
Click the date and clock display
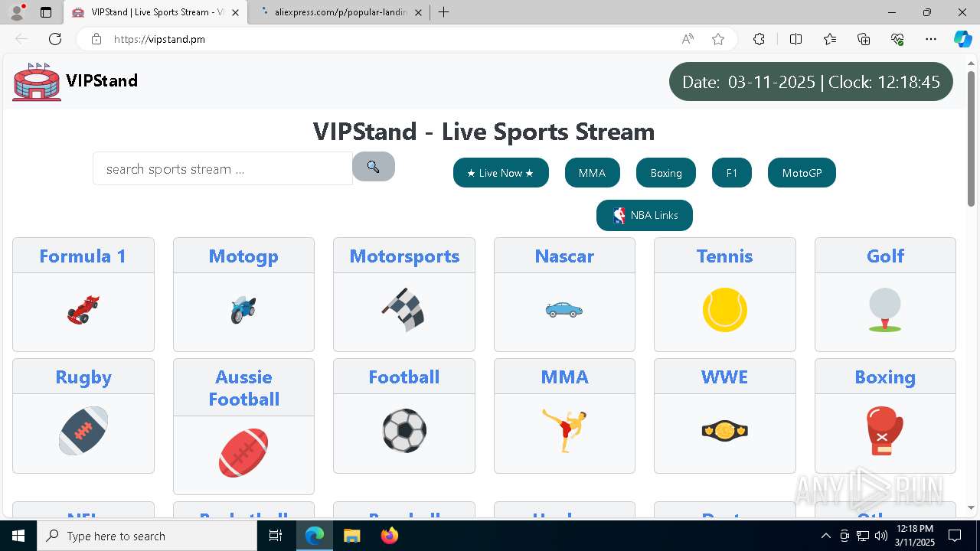(x=811, y=82)
